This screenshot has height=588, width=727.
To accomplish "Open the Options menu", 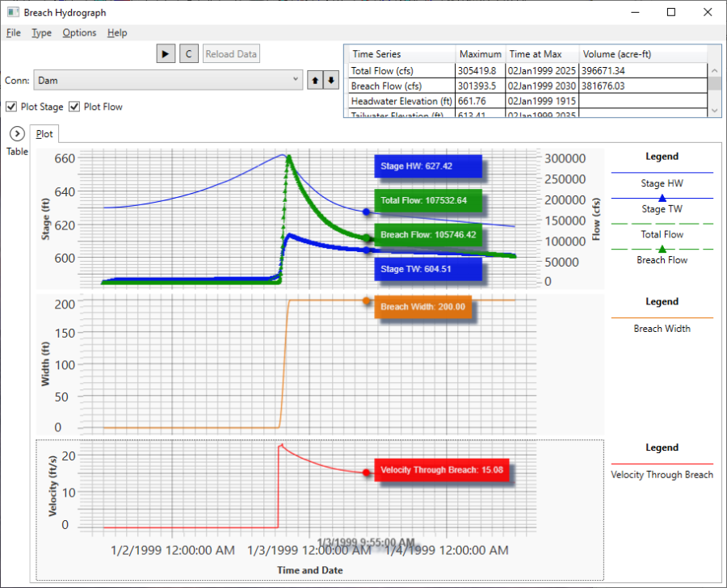I will click(x=79, y=33).
